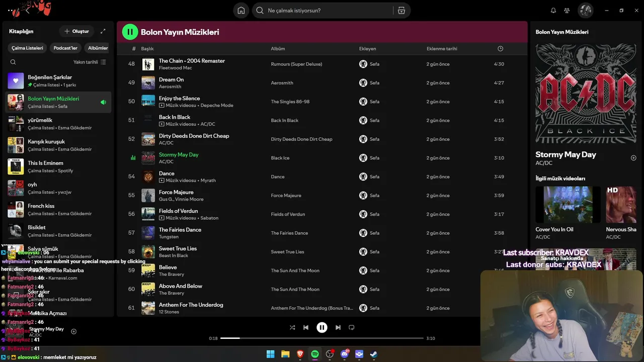Select Believe by The Bravery
This screenshot has height=362, width=644.
click(x=168, y=267)
